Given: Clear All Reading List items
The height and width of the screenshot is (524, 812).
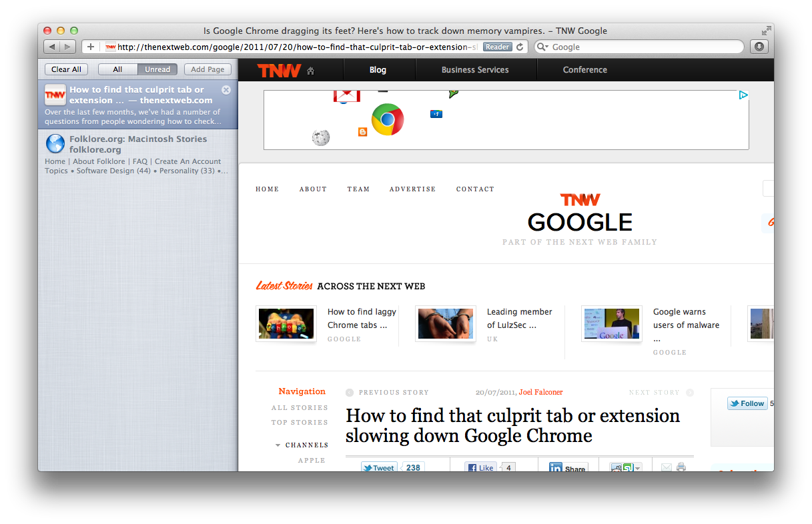Looking at the screenshot, I should pos(66,69).
